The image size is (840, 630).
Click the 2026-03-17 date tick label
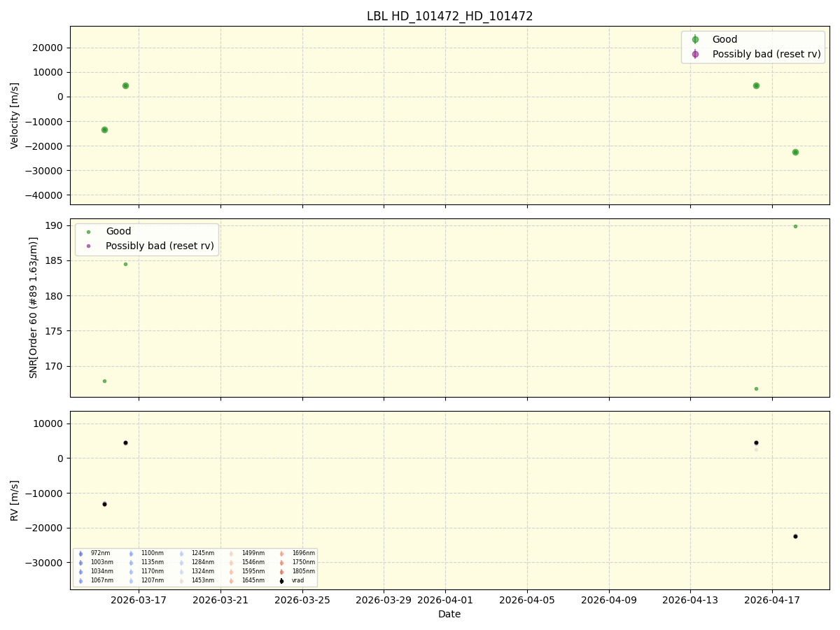point(139,599)
